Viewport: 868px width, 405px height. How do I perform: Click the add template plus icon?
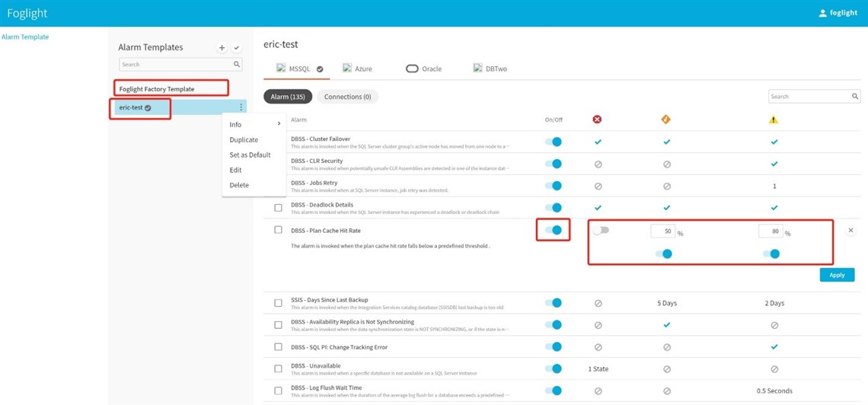pos(222,48)
